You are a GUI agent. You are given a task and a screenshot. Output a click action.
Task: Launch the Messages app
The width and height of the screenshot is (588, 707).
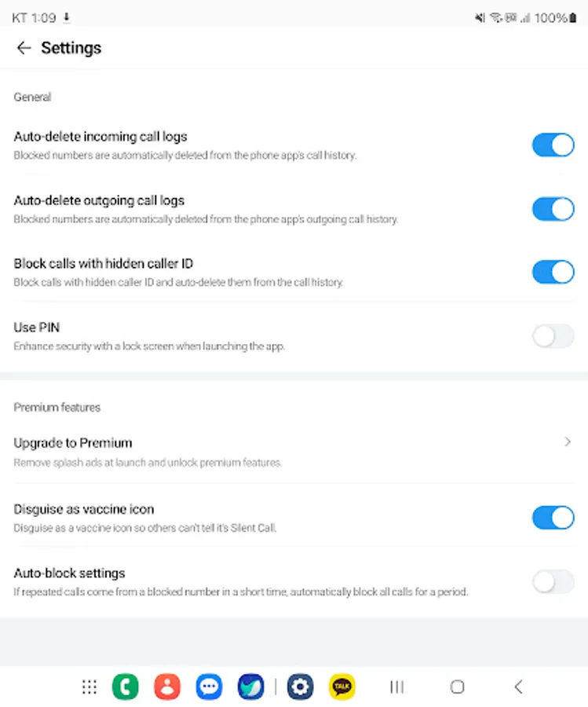click(x=209, y=687)
